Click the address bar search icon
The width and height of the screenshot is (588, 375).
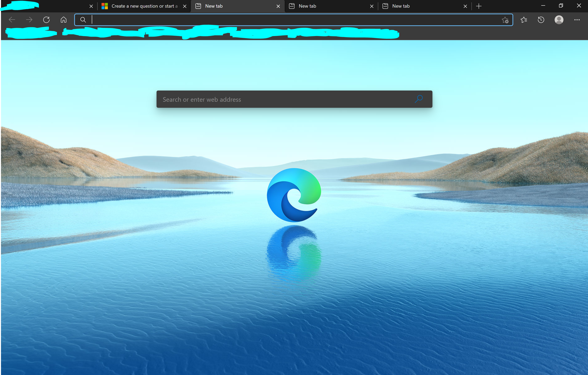(x=83, y=20)
